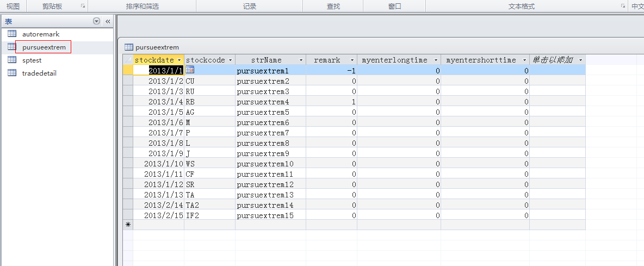Click the strName column header
Screen dimensions: 644x266
pyautogui.click(x=267, y=60)
